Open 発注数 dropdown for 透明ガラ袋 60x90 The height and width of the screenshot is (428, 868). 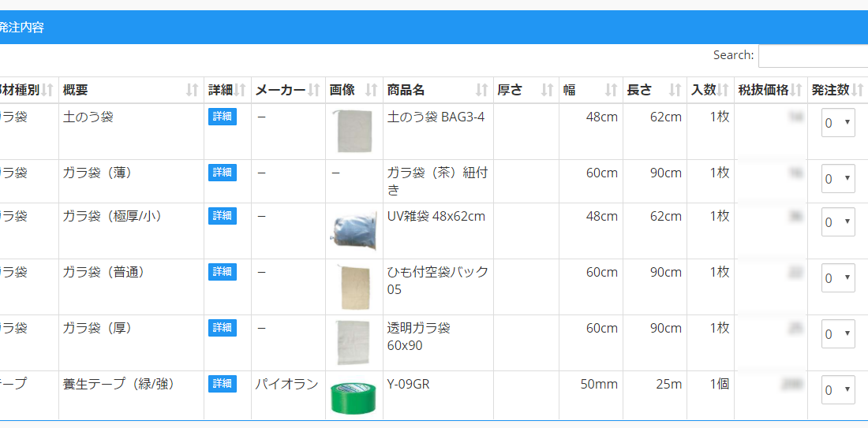tap(838, 334)
